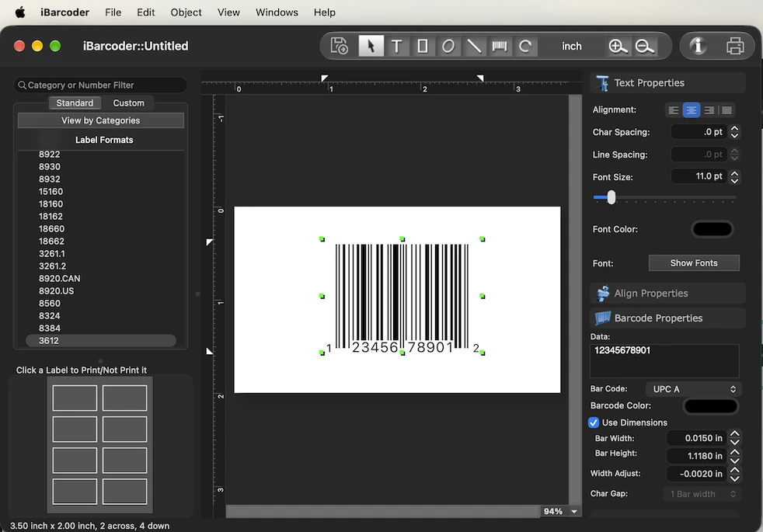Open the Help menu
763x532 pixels.
tap(325, 12)
